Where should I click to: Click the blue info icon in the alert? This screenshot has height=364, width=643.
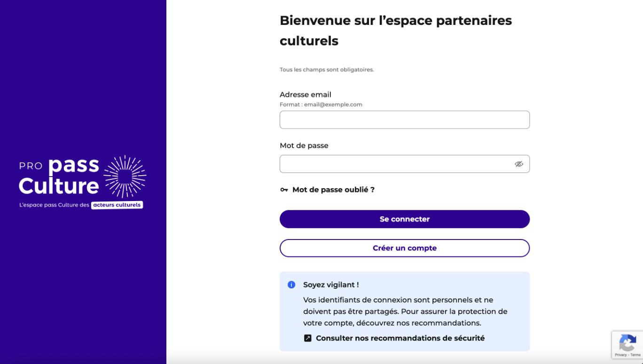291,285
